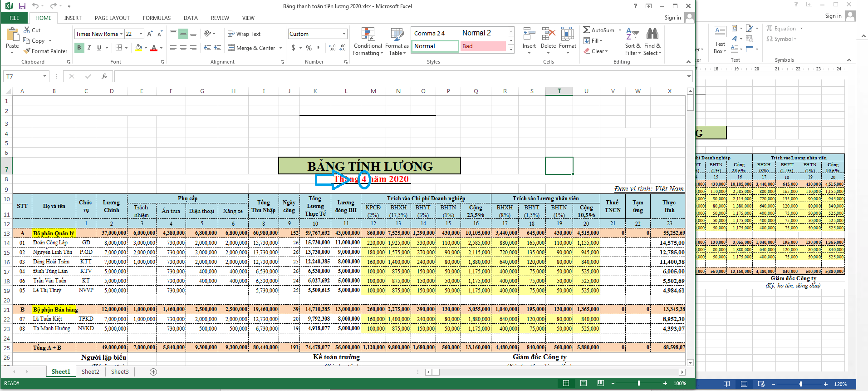
Task: Open the Font name dropdown (Times New Roman)
Action: tap(121, 34)
